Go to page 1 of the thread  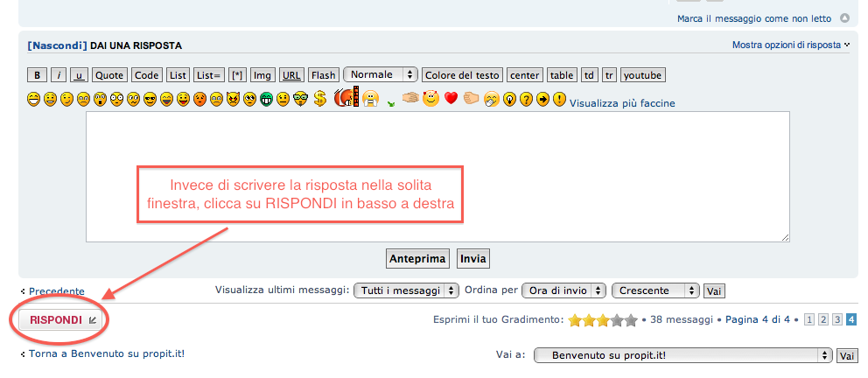pos(808,320)
